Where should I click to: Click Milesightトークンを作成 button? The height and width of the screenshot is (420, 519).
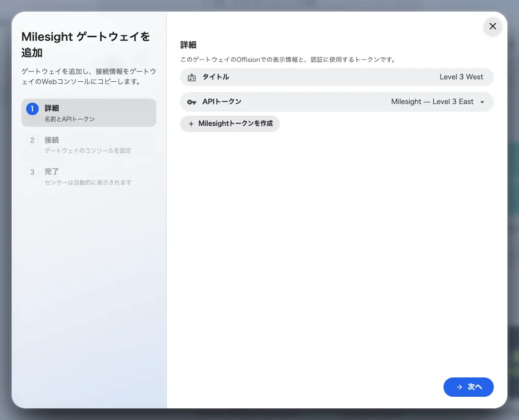[x=229, y=124]
